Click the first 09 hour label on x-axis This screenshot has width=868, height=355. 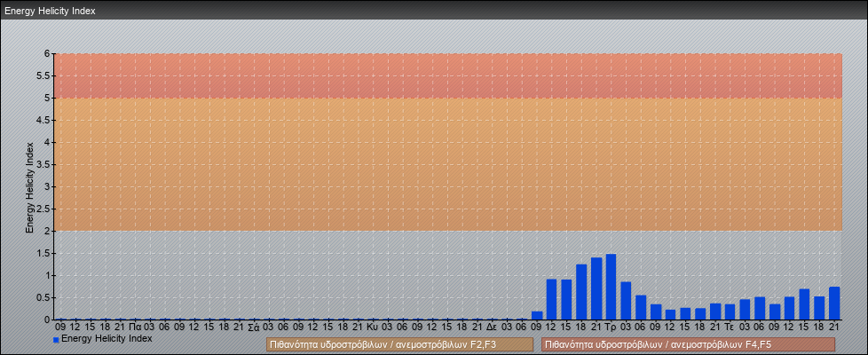coord(60,327)
